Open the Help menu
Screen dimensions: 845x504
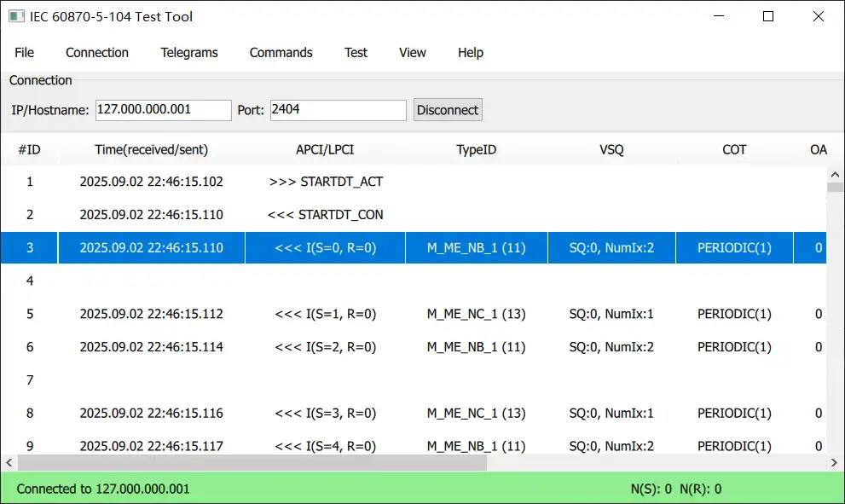[x=471, y=53]
